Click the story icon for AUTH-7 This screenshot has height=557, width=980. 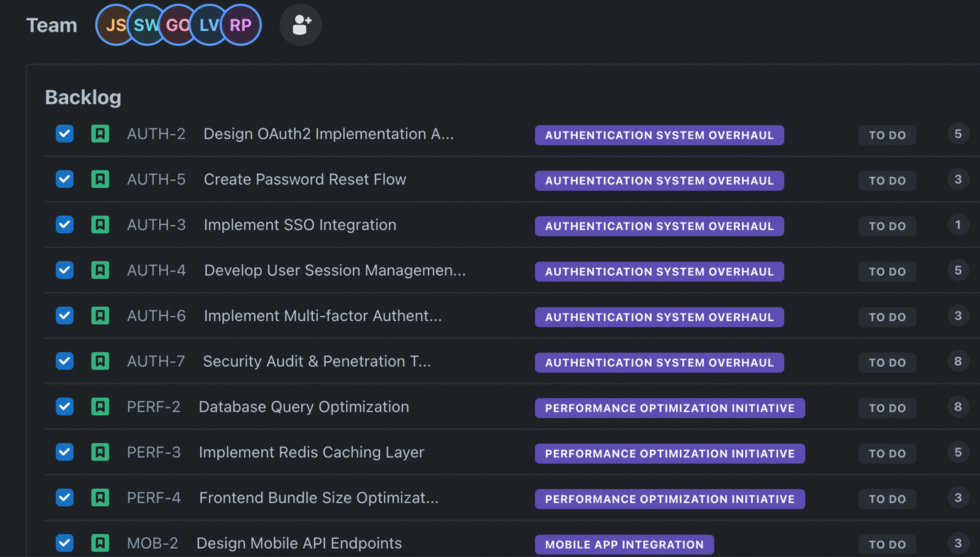tap(100, 361)
